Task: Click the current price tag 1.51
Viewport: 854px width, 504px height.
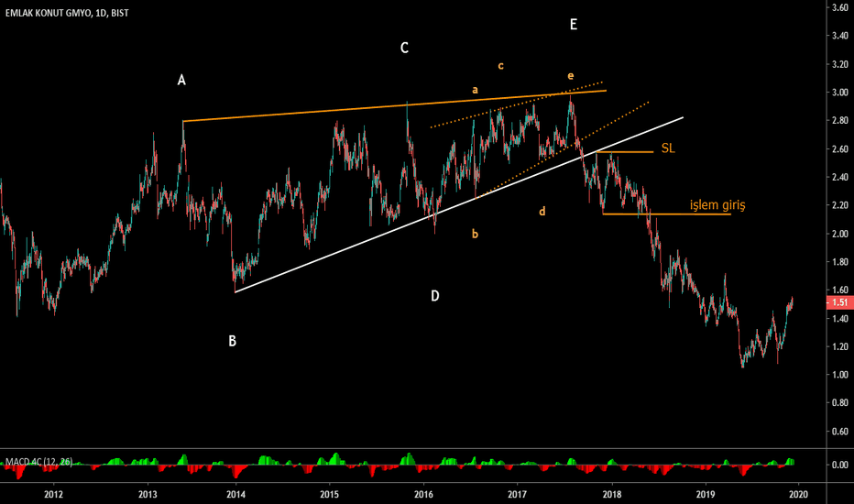Action: (x=839, y=302)
